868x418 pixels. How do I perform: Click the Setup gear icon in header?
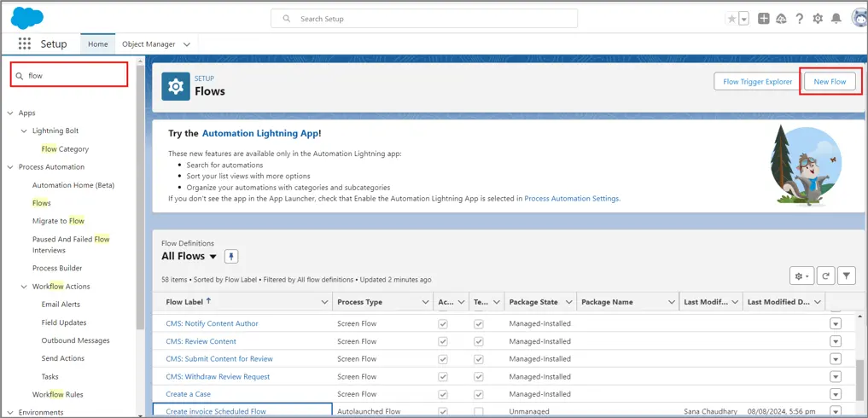[x=818, y=19]
